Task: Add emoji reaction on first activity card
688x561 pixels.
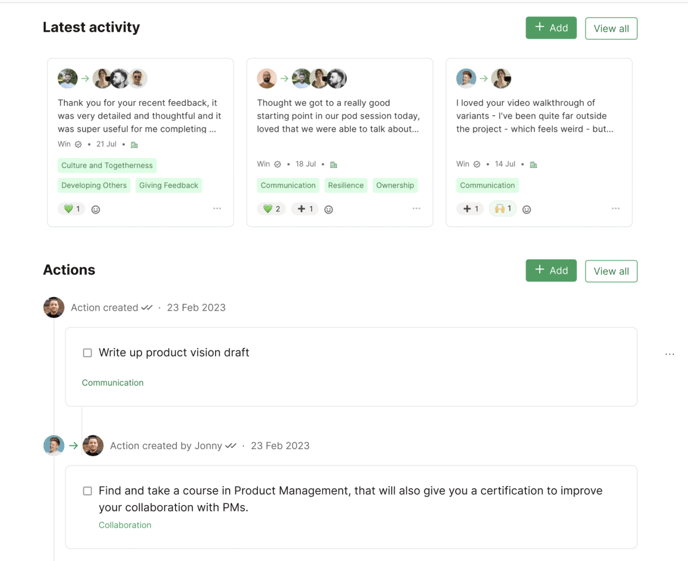Action: (x=96, y=210)
